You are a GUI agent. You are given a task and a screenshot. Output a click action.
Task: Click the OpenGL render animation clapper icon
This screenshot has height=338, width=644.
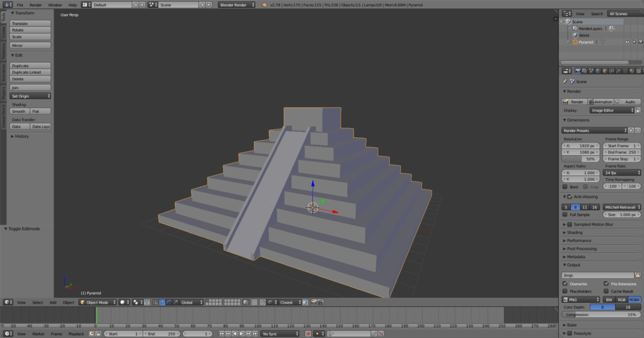tap(320, 302)
